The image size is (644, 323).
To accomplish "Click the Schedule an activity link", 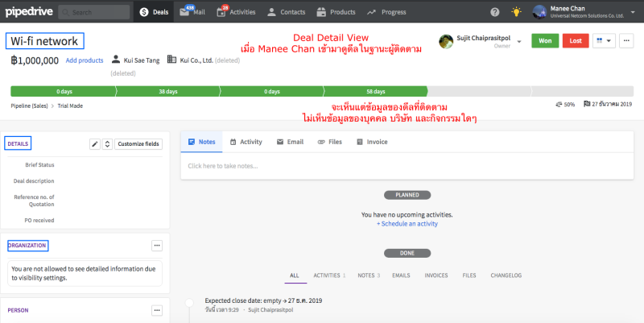I will [407, 224].
